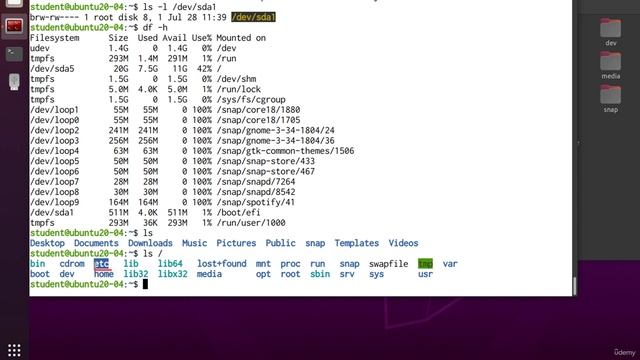Click lost+found in the root listing

[x=222, y=264]
